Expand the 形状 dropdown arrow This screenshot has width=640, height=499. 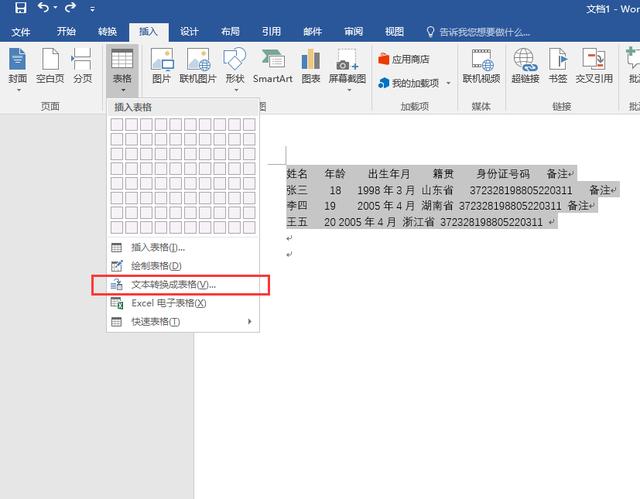(236, 90)
